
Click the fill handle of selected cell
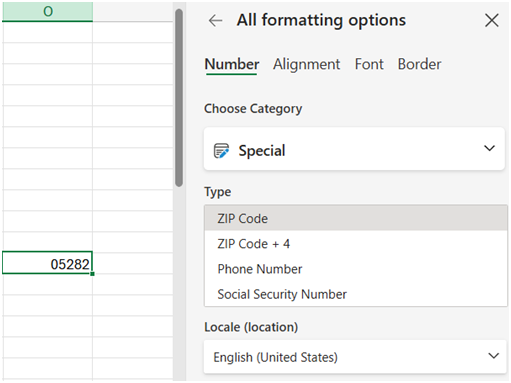[x=92, y=274]
